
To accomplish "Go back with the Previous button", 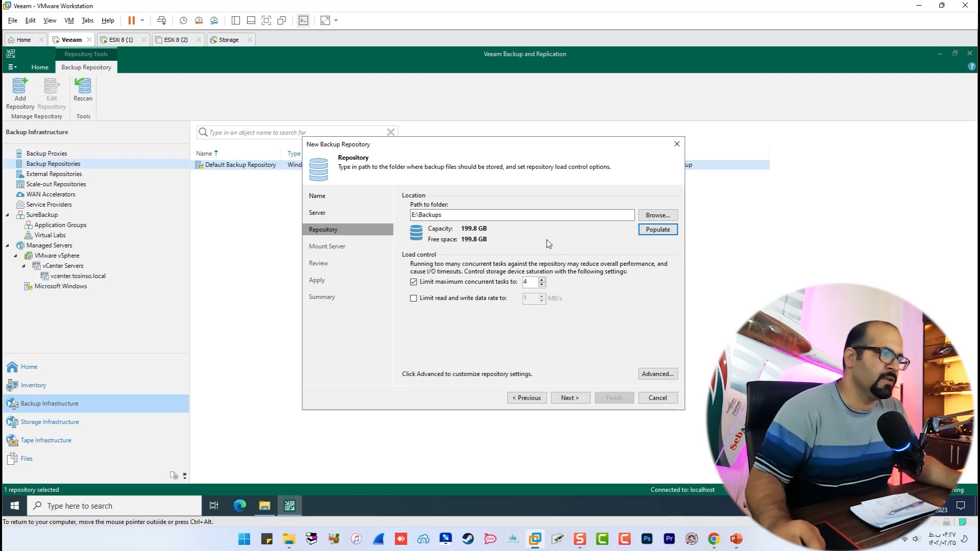I will point(527,398).
